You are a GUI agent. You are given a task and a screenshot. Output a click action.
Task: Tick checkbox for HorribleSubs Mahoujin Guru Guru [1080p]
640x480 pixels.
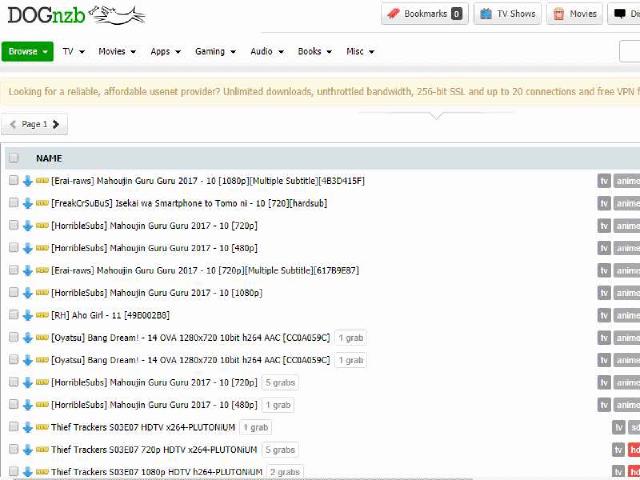point(13,292)
